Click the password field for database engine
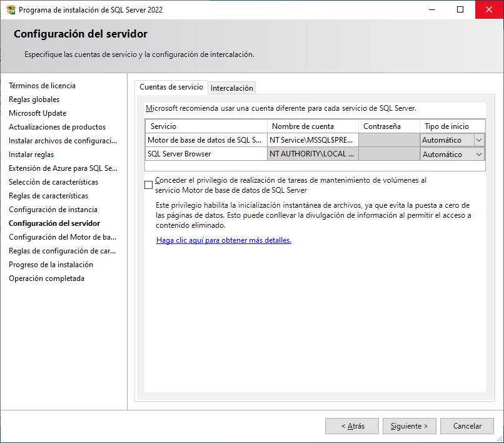 tap(388, 140)
